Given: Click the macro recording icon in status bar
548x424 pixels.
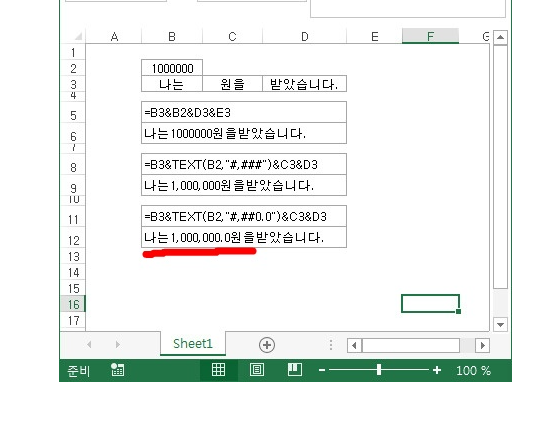Looking at the screenshot, I should tap(117, 369).
